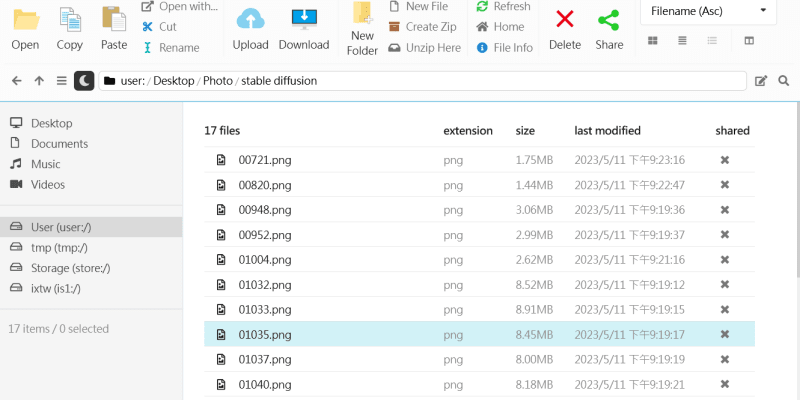Viewport: 800px width, 400px height.
Task: Open the Filename (Asc) sort dropdown
Action: click(709, 11)
